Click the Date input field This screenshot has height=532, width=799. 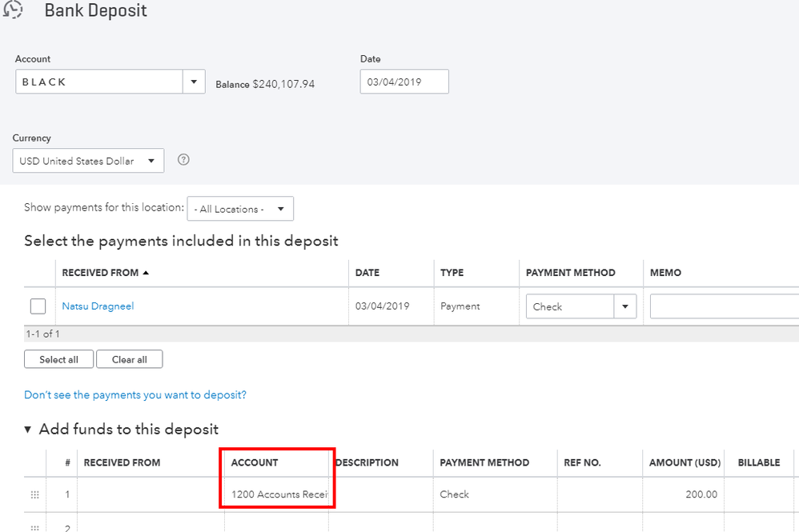click(404, 82)
